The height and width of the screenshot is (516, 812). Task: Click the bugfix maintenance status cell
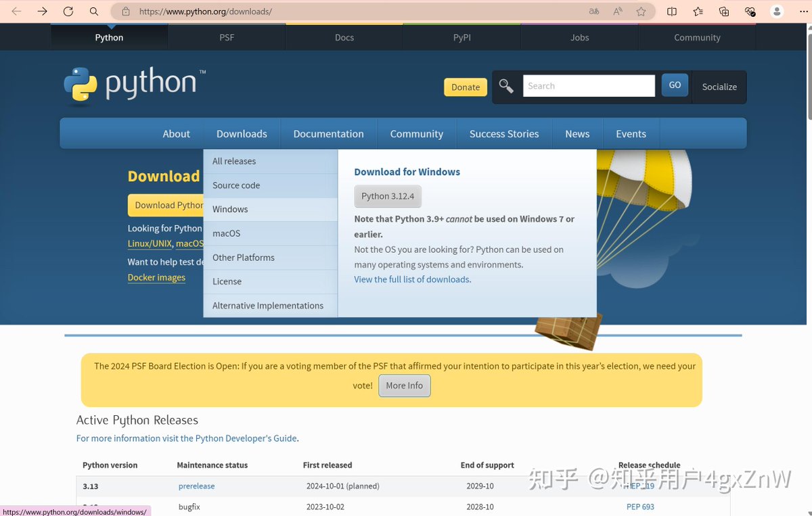point(189,507)
